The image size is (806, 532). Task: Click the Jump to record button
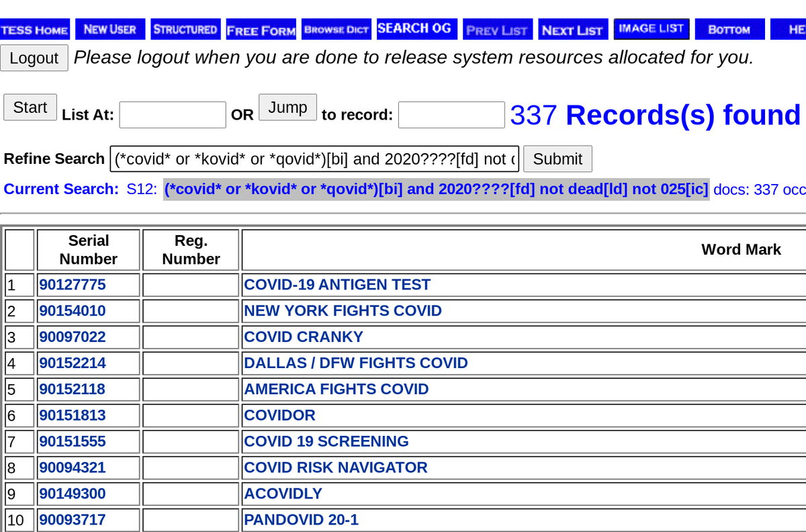pos(287,107)
